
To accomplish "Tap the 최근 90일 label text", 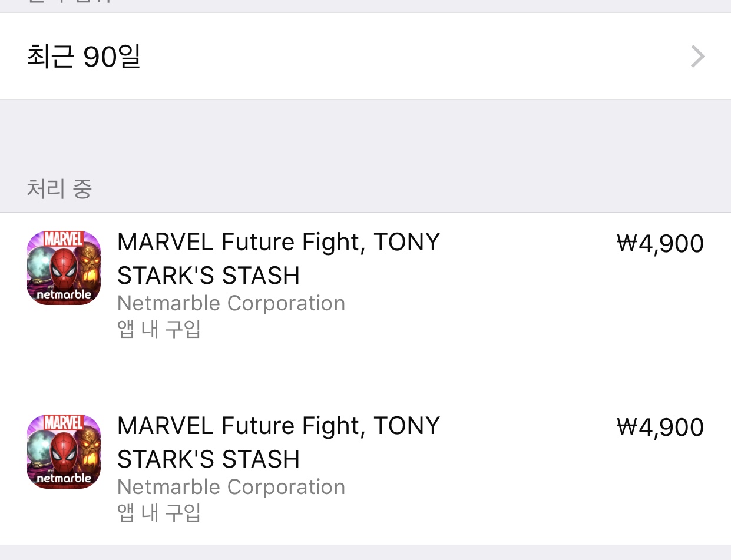I will click(x=84, y=57).
